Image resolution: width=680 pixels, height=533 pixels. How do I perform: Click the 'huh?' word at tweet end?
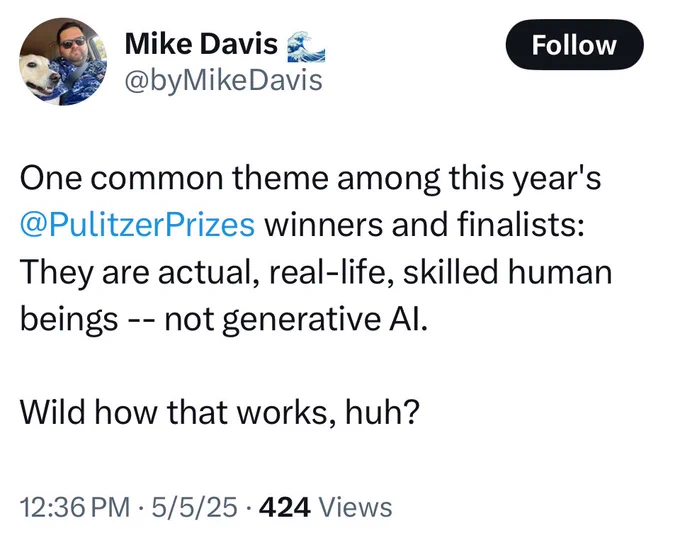click(x=382, y=412)
